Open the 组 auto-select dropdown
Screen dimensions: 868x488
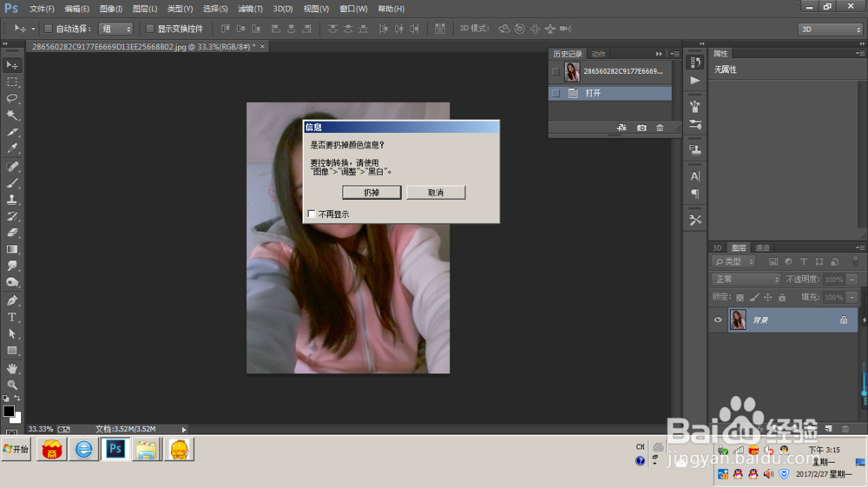click(115, 29)
